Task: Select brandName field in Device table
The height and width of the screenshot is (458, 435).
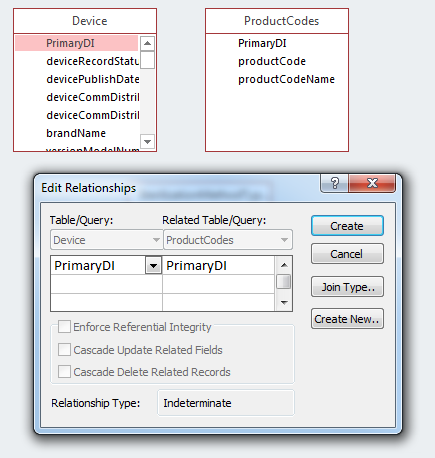Action: click(76, 133)
